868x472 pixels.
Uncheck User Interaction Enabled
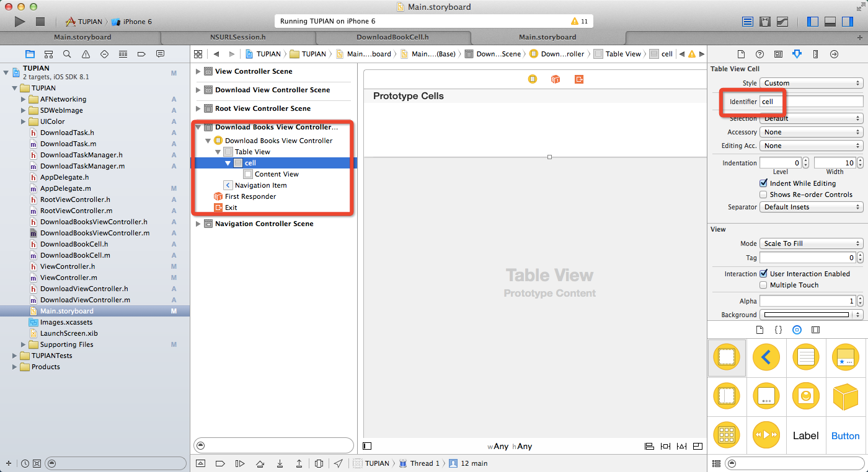[x=764, y=274]
